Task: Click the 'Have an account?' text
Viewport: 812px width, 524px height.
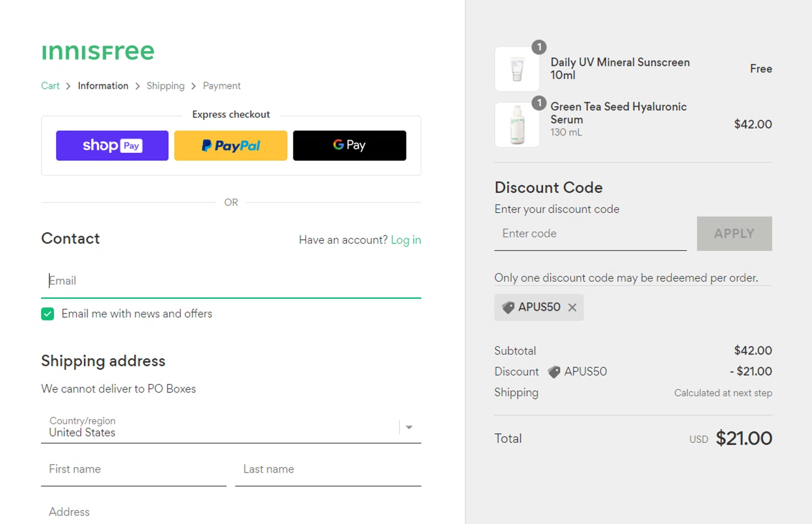Action: point(343,240)
